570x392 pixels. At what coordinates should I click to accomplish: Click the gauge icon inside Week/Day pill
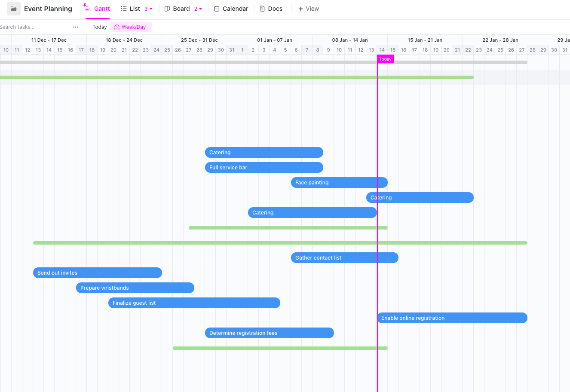tap(116, 27)
